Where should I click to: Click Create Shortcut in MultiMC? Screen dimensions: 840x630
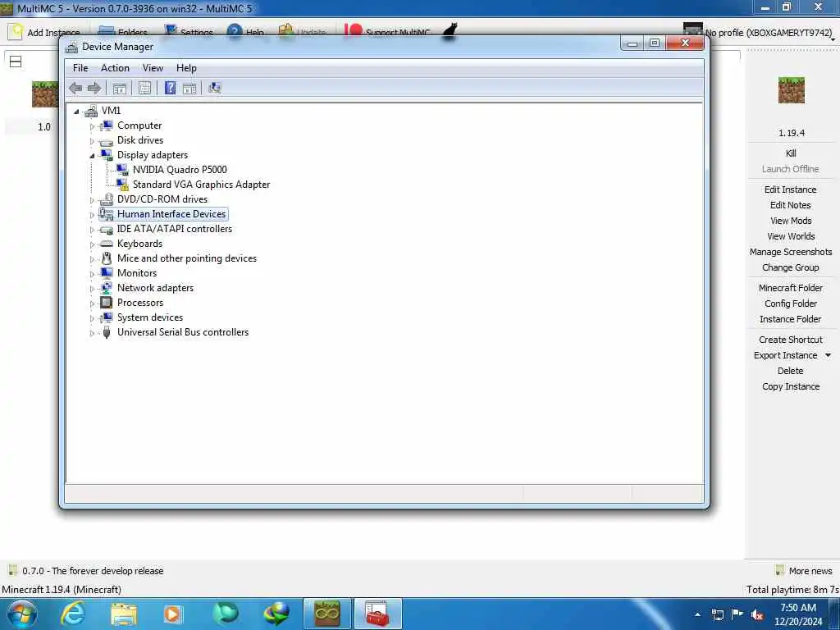coord(790,340)
